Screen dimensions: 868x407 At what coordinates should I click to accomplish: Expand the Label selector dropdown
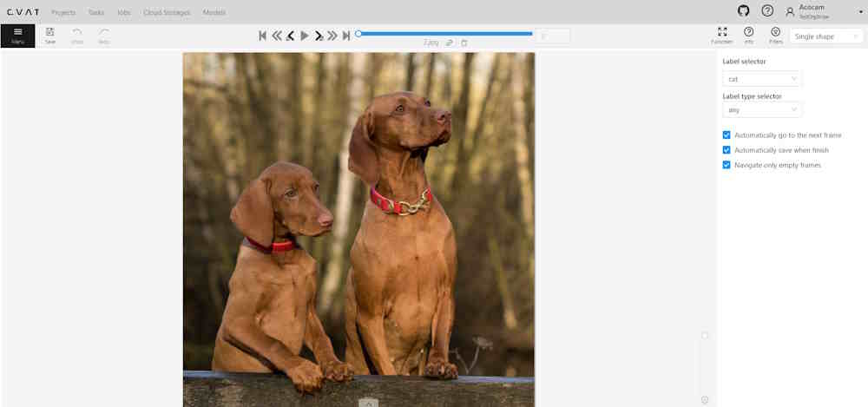(x=762, y=79)
